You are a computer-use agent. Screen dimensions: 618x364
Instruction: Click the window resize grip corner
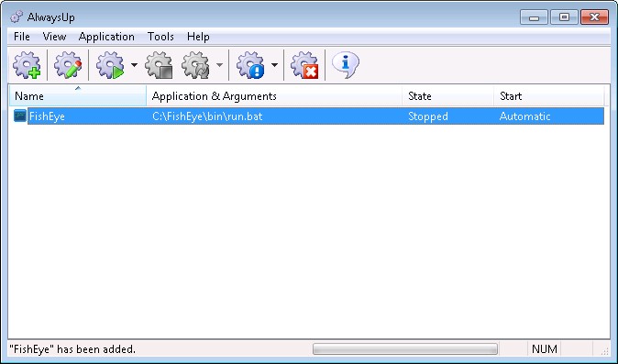click(604, 350)
